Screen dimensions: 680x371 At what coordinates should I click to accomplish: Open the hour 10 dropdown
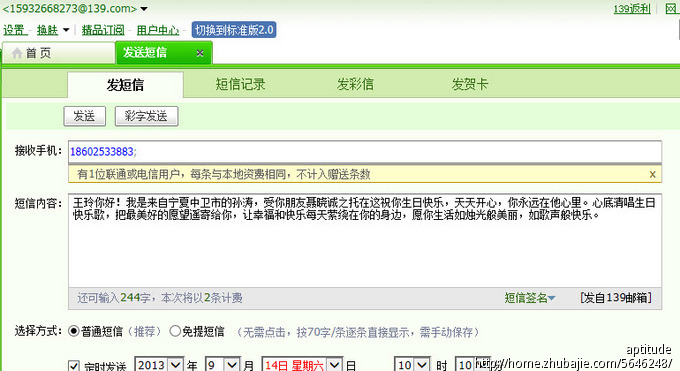click(412, 364)
